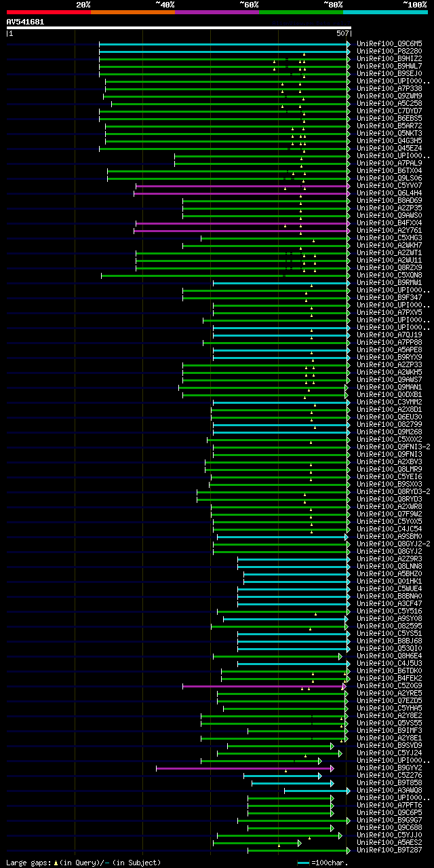The width and height of the screenshot is (434, 868).
Task: Select hit UniRef100_A7PFT6
Action: point(389,806)
